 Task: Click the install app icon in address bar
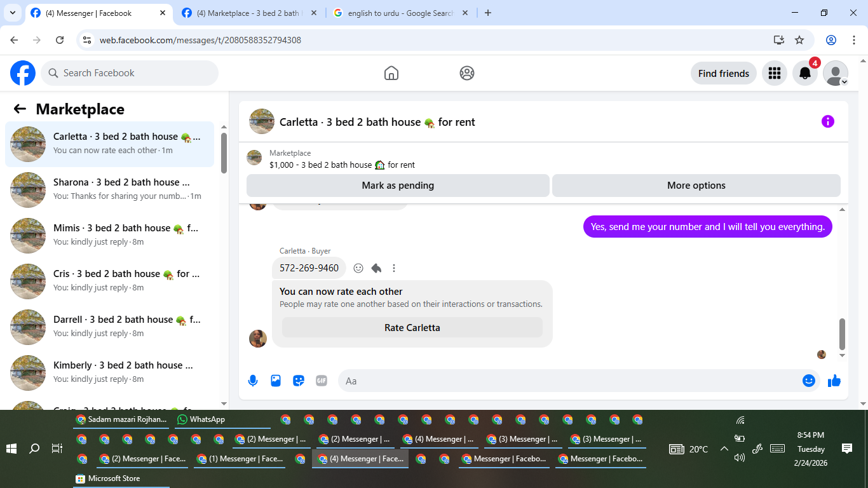point(779,40)
